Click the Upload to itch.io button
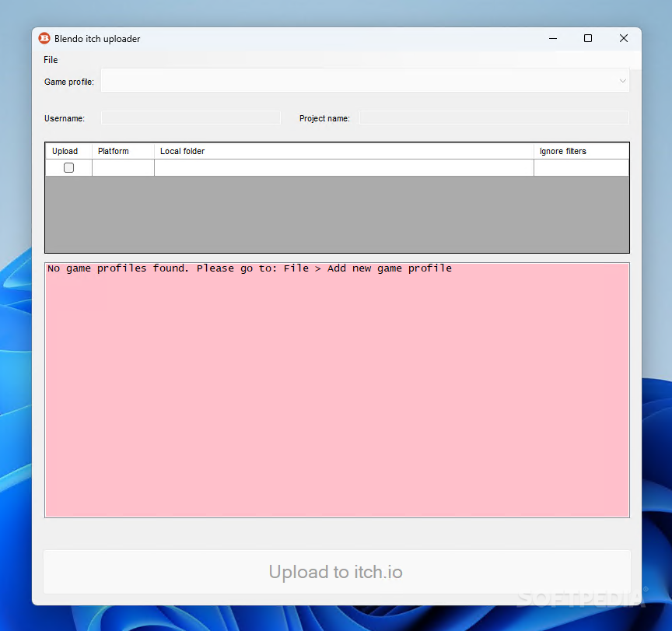The height and width of the screenshot is (631, 672). tap(337, 572)
